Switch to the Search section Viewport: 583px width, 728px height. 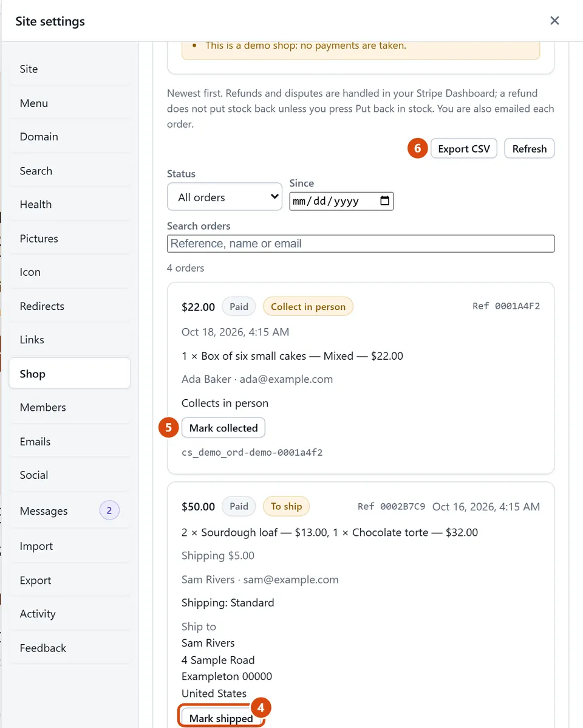[x=70, y=171]
